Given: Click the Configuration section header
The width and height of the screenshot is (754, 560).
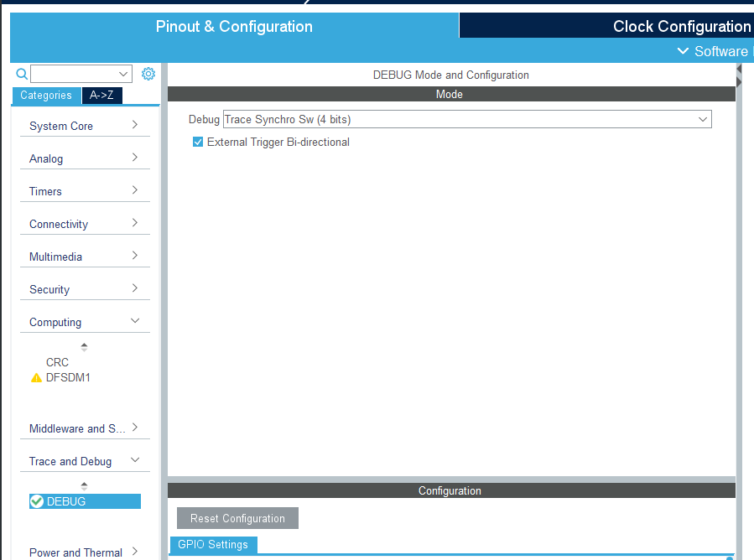Looking at the screenshot, I should point(451,490).
